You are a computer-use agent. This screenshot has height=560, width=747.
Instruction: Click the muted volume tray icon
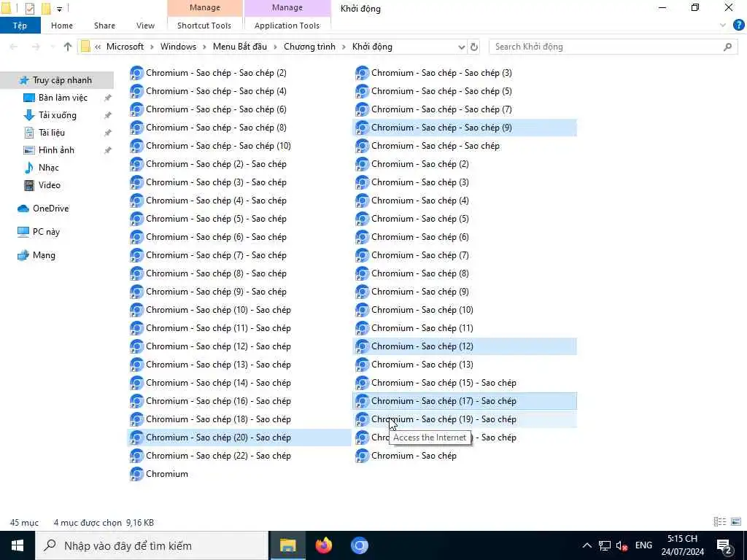click(x=622, y=545)
